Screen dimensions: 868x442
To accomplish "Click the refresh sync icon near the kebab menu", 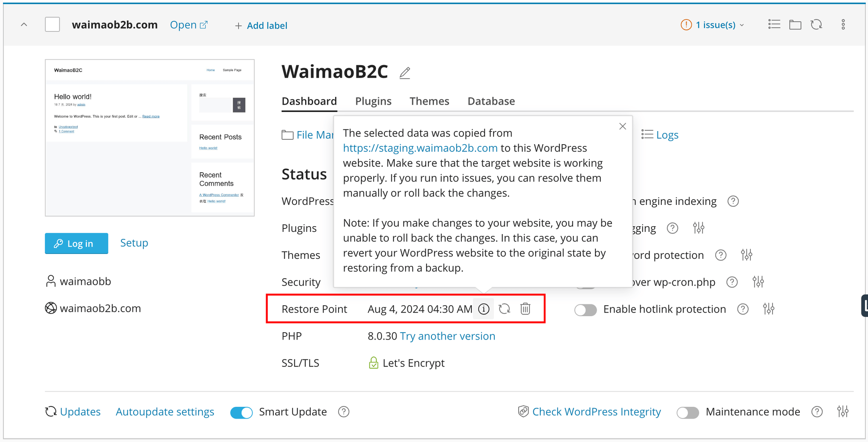I will pyautogui.click(x=817, y=24).
